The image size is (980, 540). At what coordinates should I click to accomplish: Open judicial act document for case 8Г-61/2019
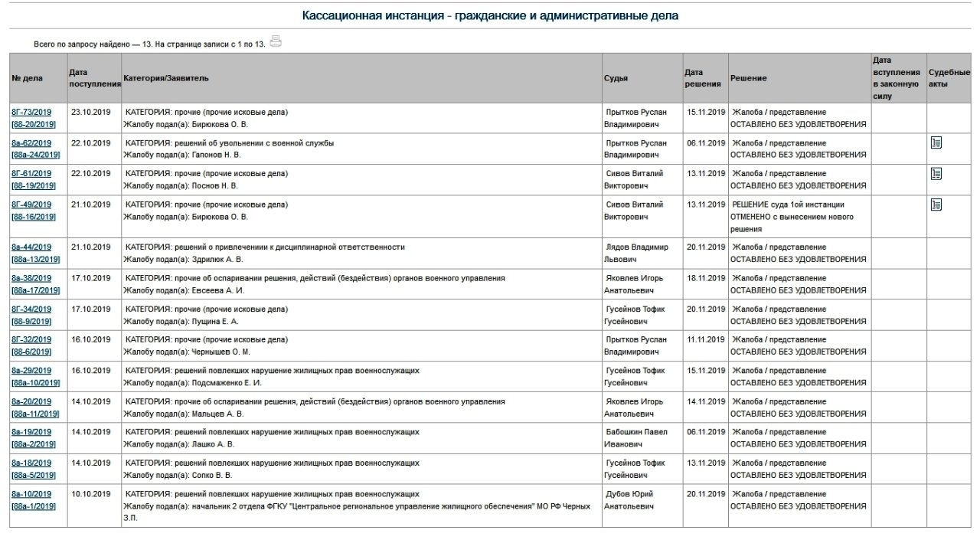coord(936,173)
